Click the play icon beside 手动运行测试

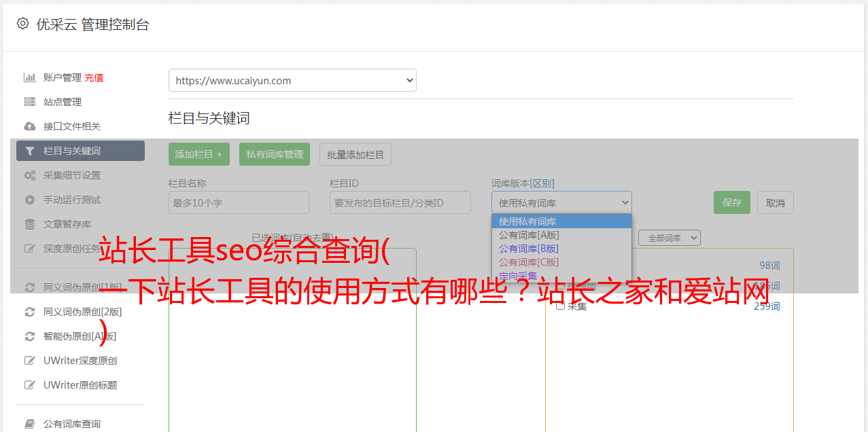[x=29, y=200]
